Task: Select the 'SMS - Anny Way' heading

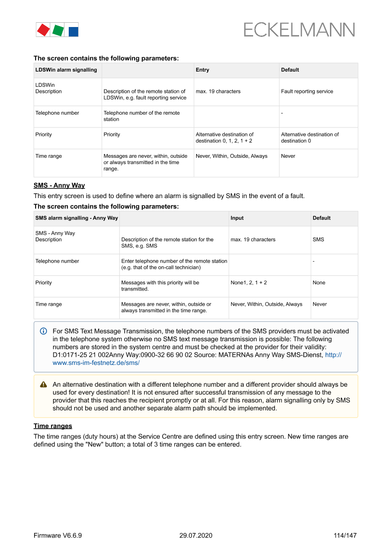Action: [59, 185]
